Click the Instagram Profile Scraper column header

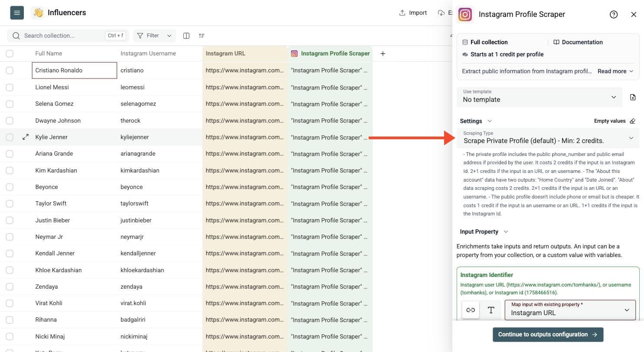click(x=330, y=54)
